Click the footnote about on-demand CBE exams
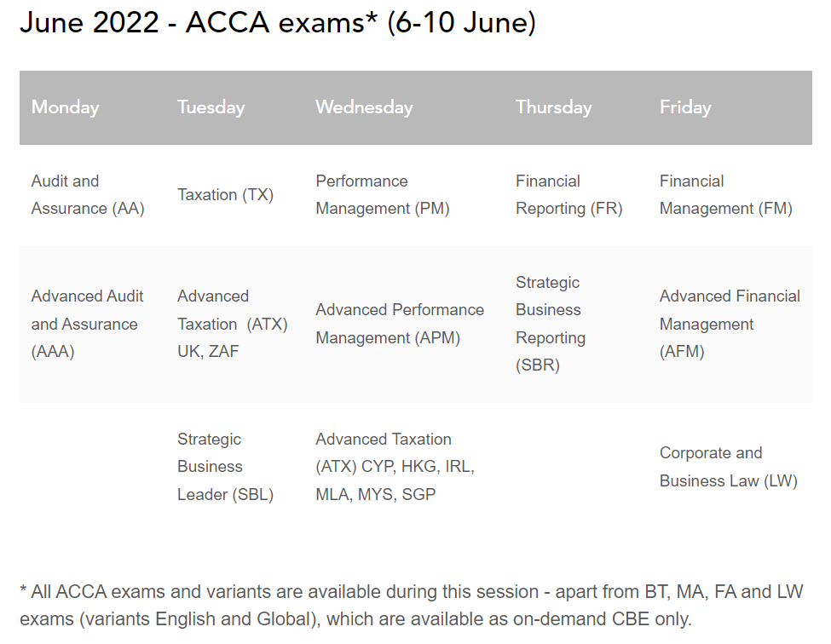 (x=411, y=605)
